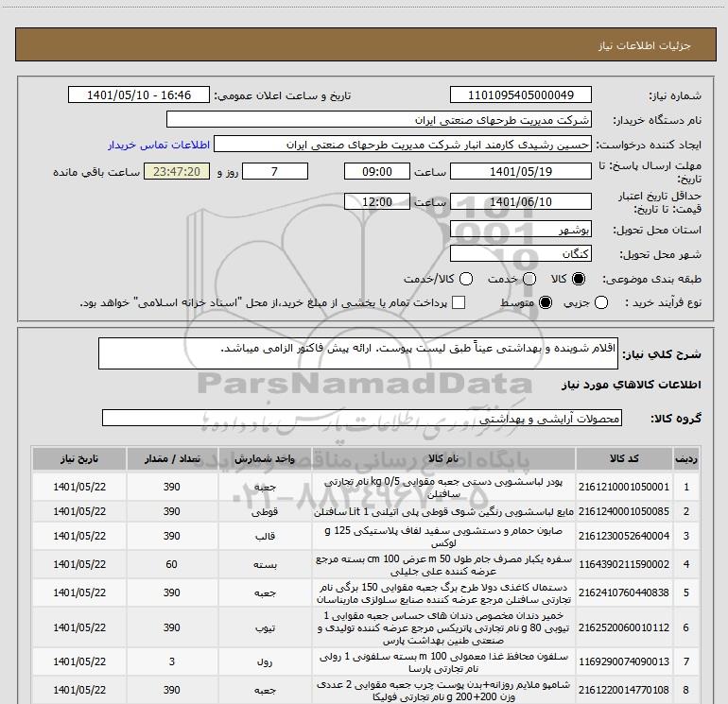Screen dimensions: 728x704
Task: Click the product group field محصولات آرایشی و بهداشتی
Action: coord(362,418)
